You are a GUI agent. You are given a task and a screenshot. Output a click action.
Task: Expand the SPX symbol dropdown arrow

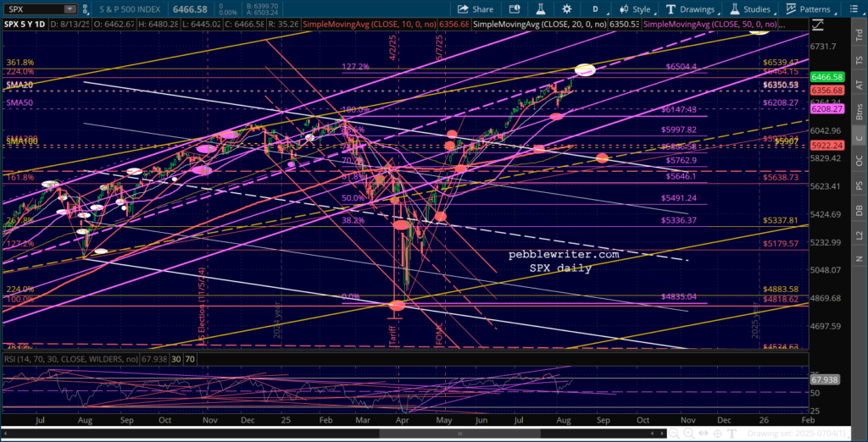69,9
